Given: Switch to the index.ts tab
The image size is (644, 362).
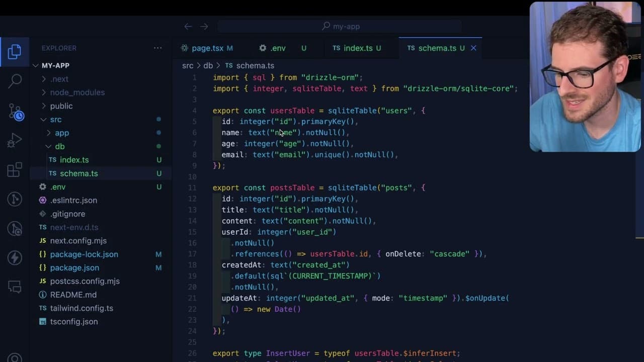Looking at the screenshot, I should pyautogui.click(x=357, y=48).
